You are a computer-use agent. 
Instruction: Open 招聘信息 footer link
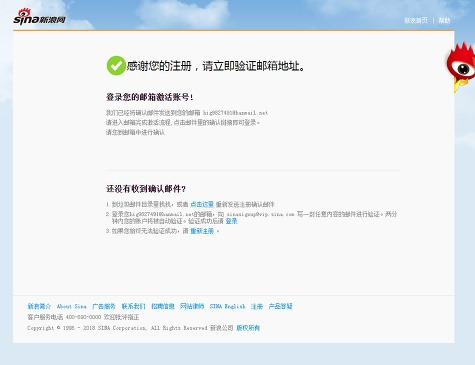pyautogui.click(x=163, y=306)
